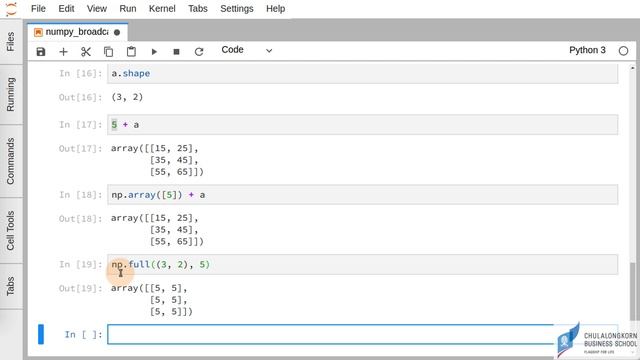Click the Out[18] array output

click(157, 230)
